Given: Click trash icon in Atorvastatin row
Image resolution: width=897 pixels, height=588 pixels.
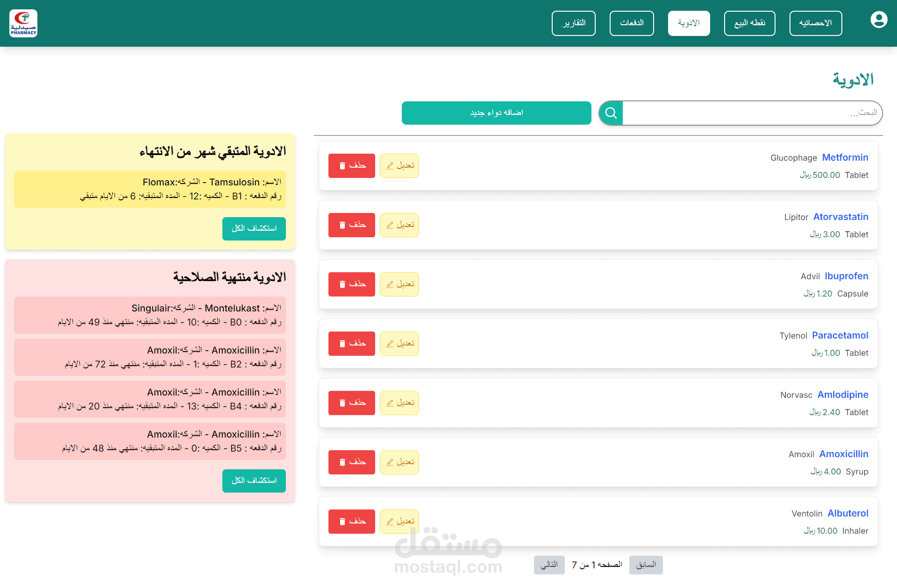Looking at the screenshot, I should coord(342,225).
